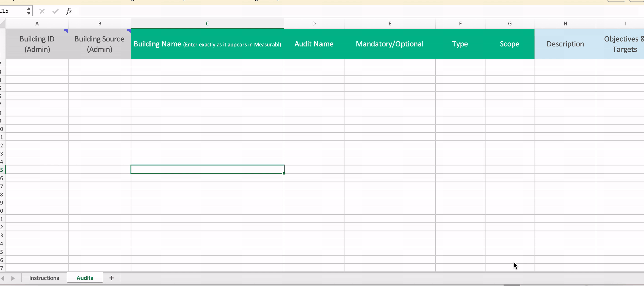Switch to the Instructions sheet tab
644x286 pixels.
click(x=44, y=278)
